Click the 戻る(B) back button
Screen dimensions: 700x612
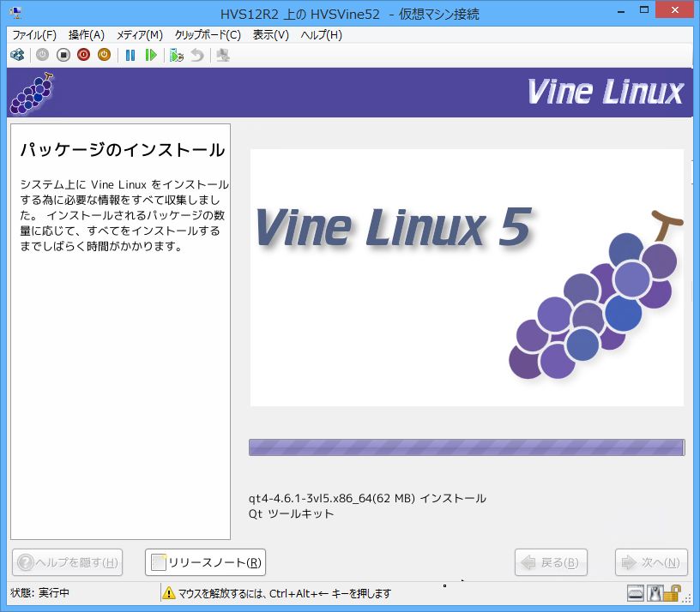point(551,562)
